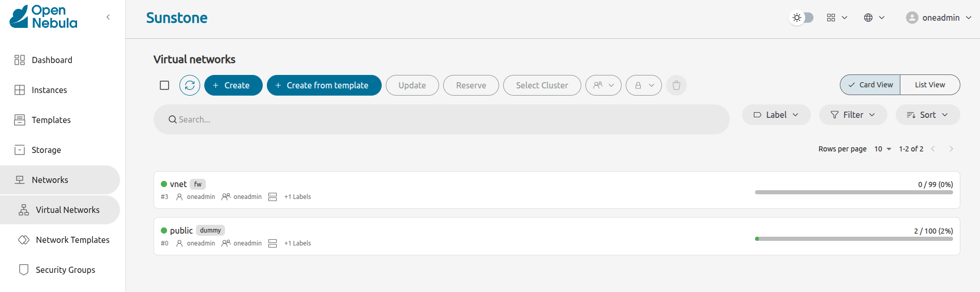Switch to List View
980x292 pixels.
click(x=929, y=85)
